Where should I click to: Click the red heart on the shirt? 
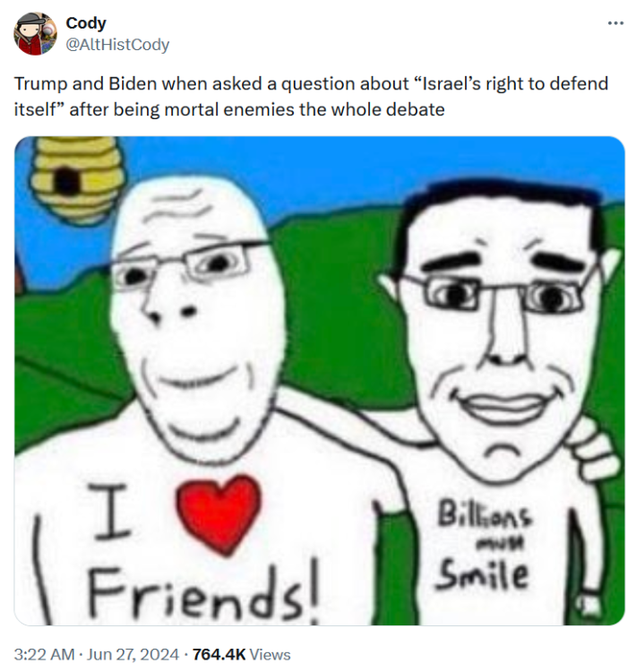[x=219, y=513]
